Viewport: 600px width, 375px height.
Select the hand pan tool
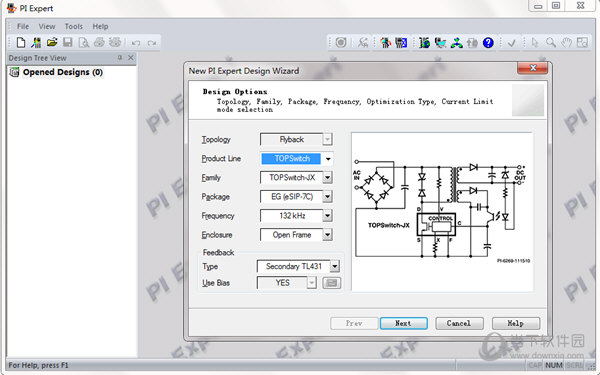(x=567, y=42)
